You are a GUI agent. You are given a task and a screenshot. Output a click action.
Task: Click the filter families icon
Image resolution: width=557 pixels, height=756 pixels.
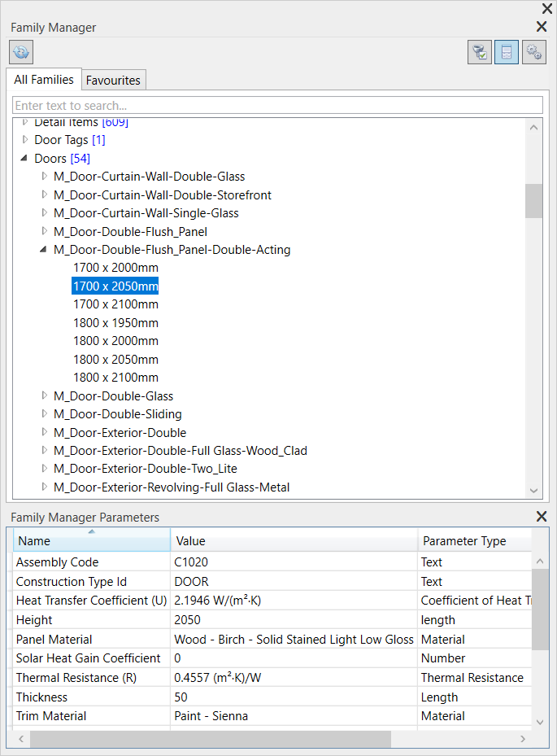[480, 52]
